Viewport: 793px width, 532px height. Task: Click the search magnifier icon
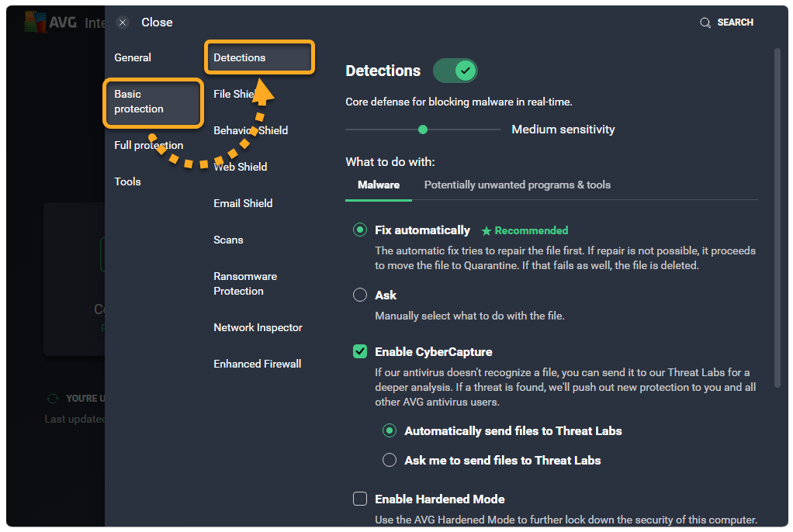coord(705,22)
